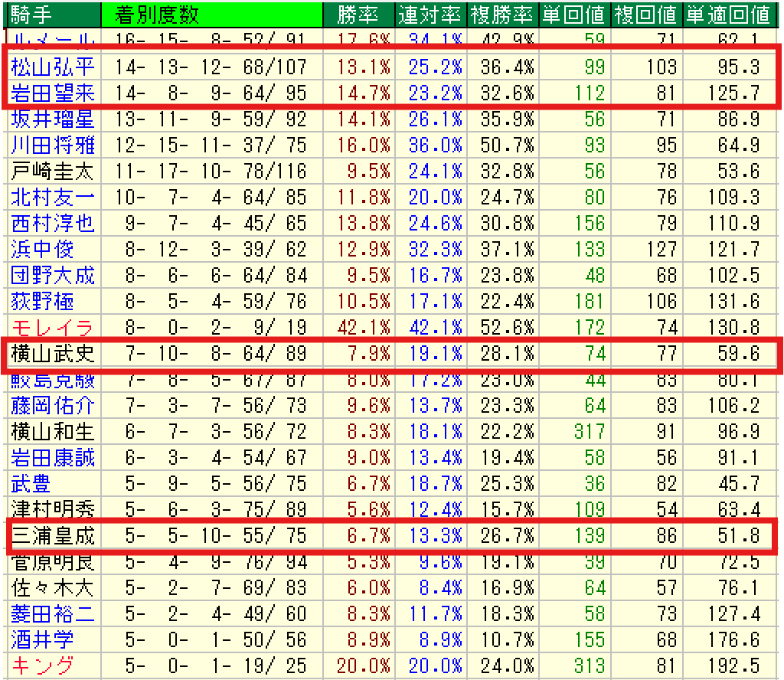Select jockey 横山武史's highlighted row name
Viewport: 784px width, 680px height.
(52, 353)
